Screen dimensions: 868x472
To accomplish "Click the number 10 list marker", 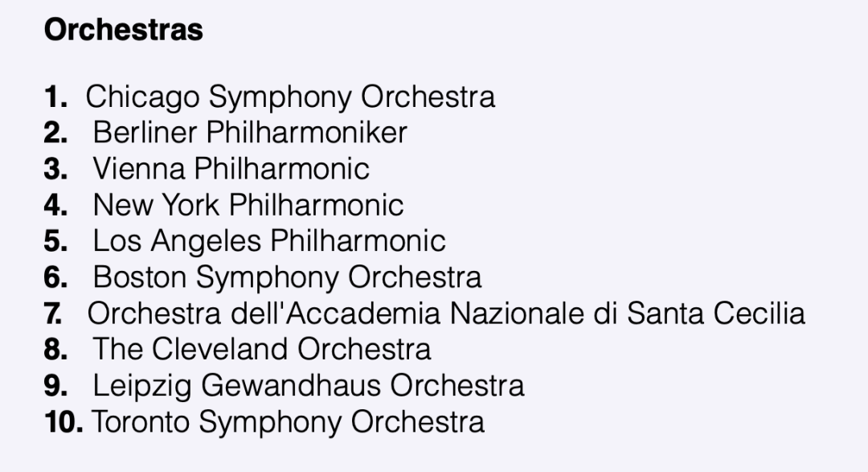I will 63,421.
